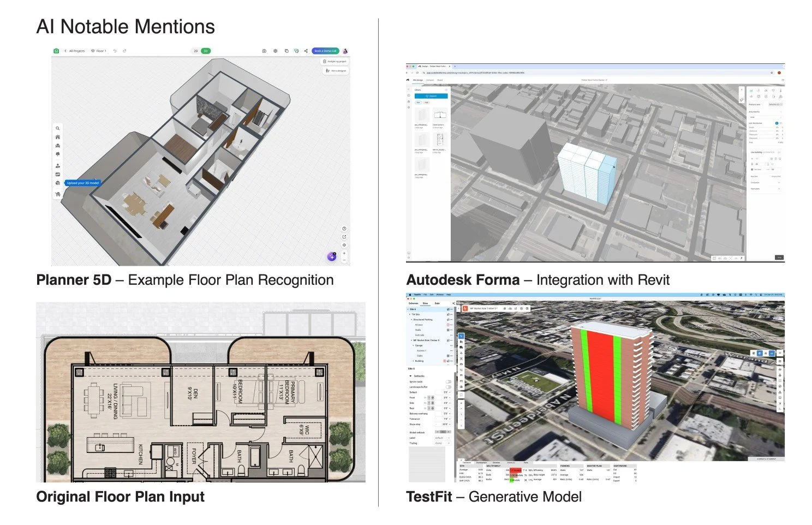Open the Schemes tab in TestFit
The image size is (812, 525).
[x=414, y=303]
